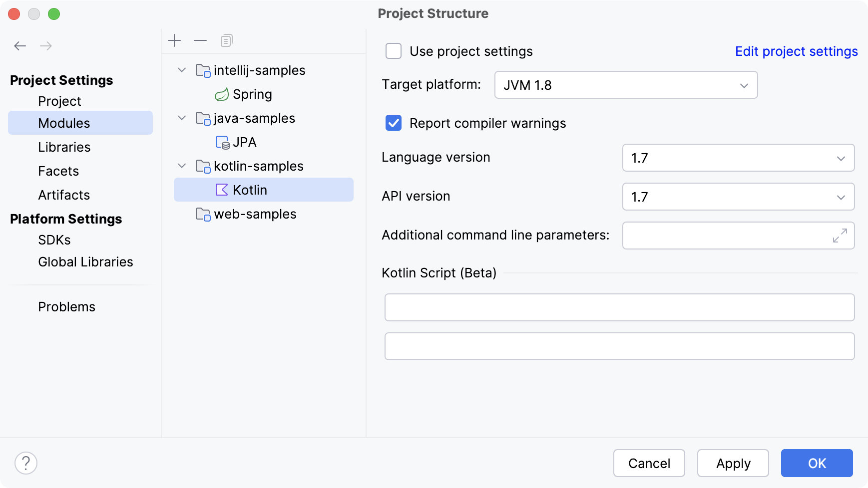Click the back navigation arrow

(20, 45)
